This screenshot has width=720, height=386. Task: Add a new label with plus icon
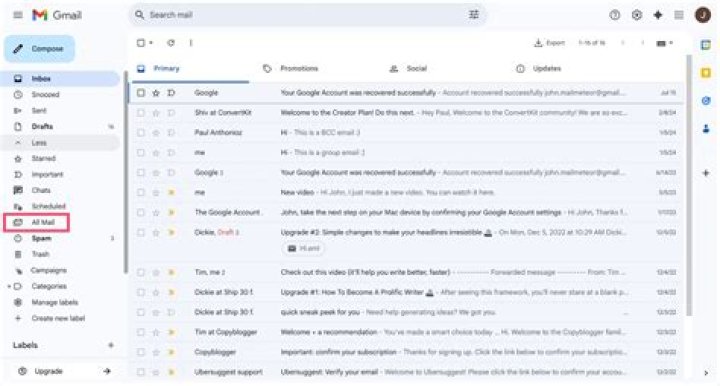tap(111, 345)
